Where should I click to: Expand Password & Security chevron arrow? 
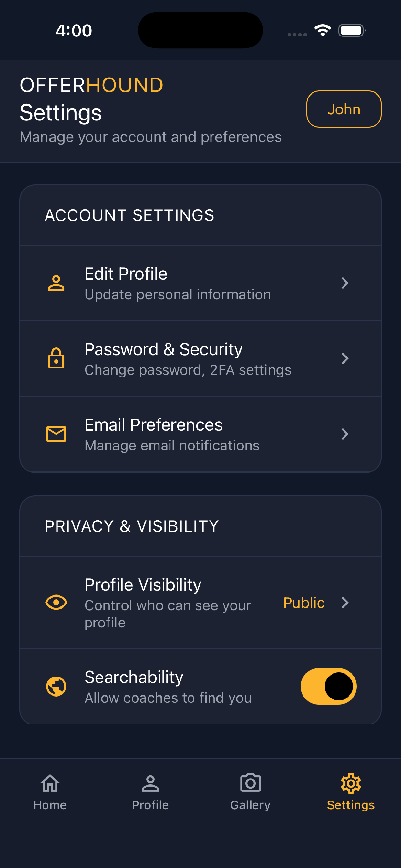(x=345, y=358)
